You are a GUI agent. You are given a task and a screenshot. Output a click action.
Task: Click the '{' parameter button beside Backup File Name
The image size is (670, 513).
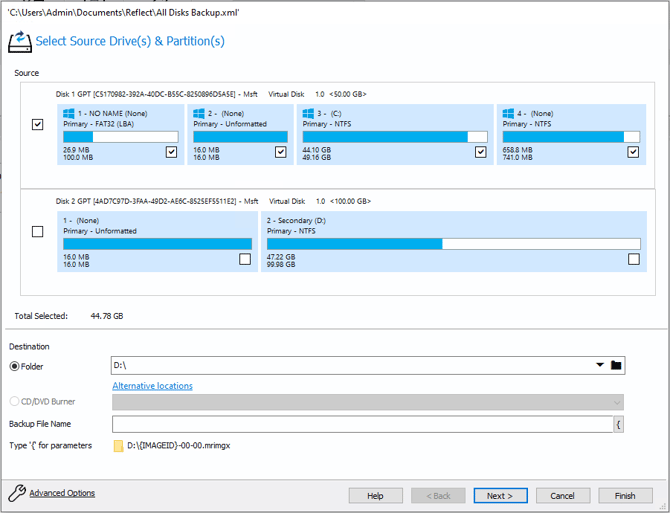(619, 424)
